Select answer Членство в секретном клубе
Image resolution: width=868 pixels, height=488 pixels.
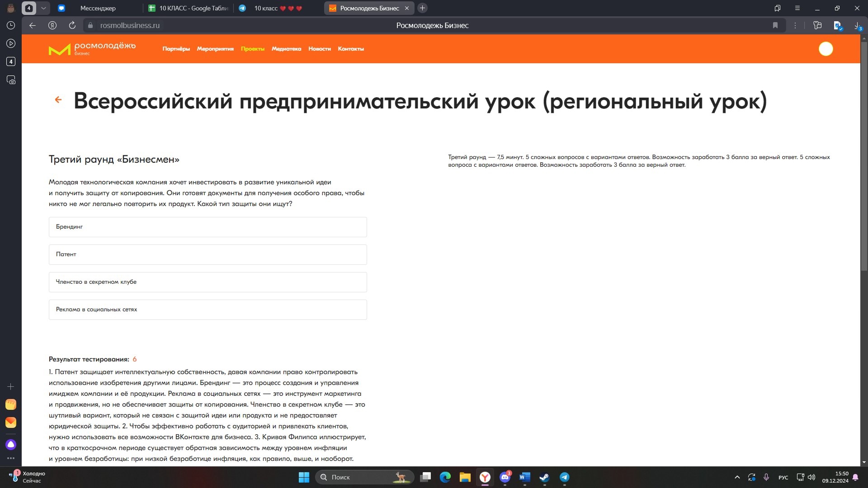pos(208,282)
